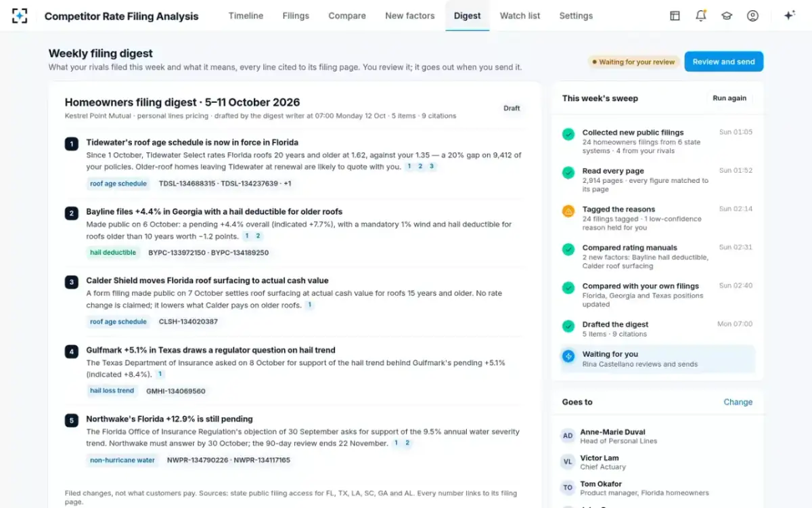The image size is (812, 508).
Task: Open filing GMHI-134069560
Action: (x=176, y=391)
